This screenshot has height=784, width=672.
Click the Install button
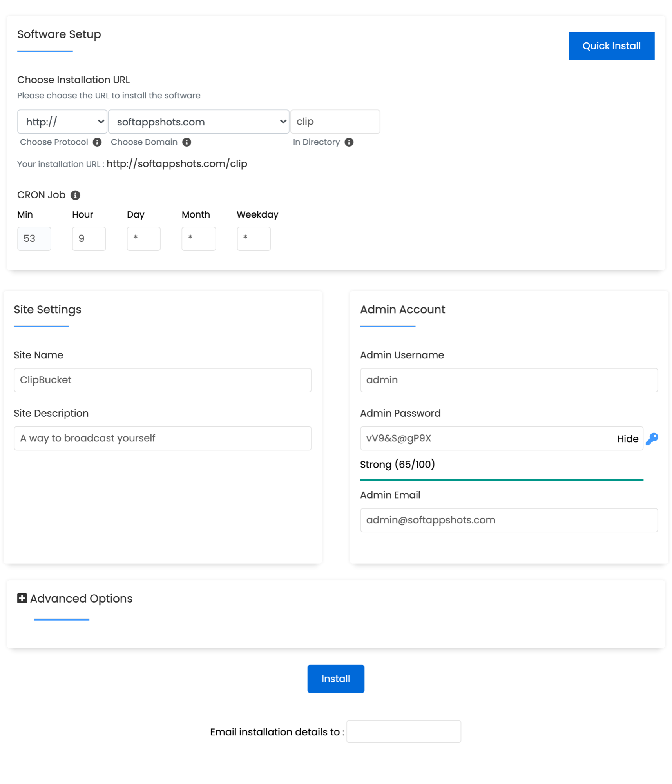(335, 679)
